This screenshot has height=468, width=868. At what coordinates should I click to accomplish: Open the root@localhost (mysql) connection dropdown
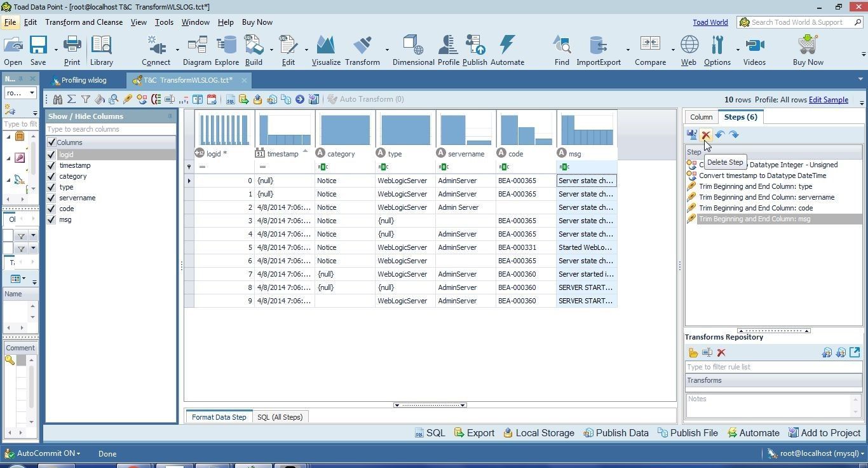pyautogui.click(x=815, y=453)
